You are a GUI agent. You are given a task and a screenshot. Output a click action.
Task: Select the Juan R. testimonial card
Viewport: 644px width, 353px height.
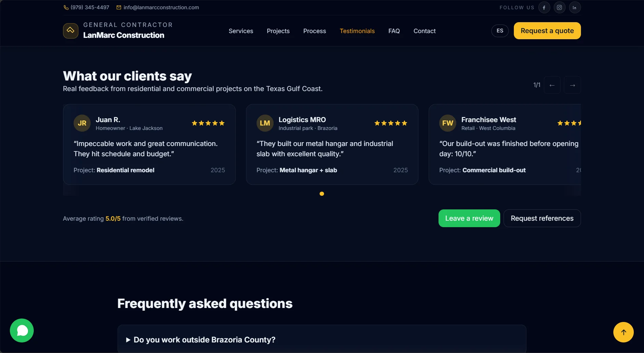click(149, 144)
